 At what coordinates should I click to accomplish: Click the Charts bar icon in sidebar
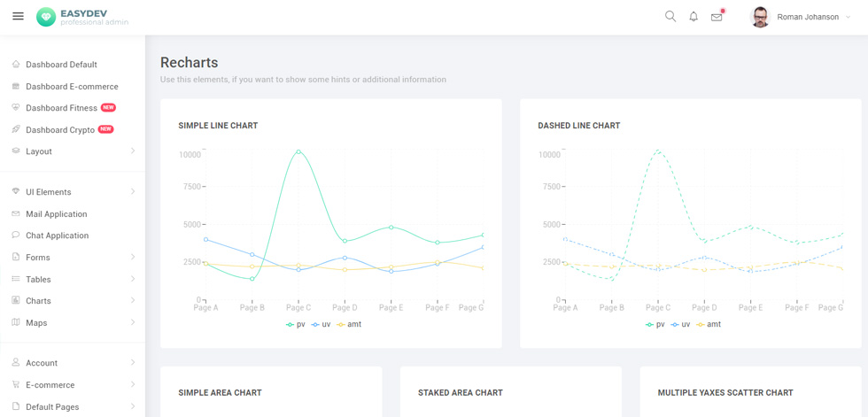click(x=16, y=300)
